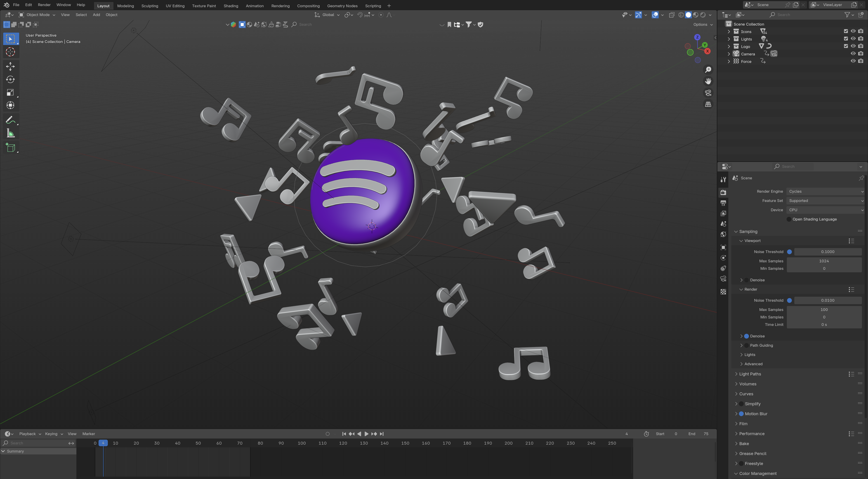Enable the Simplify checkbox
The image size is (868, 479).
point(741,404)
